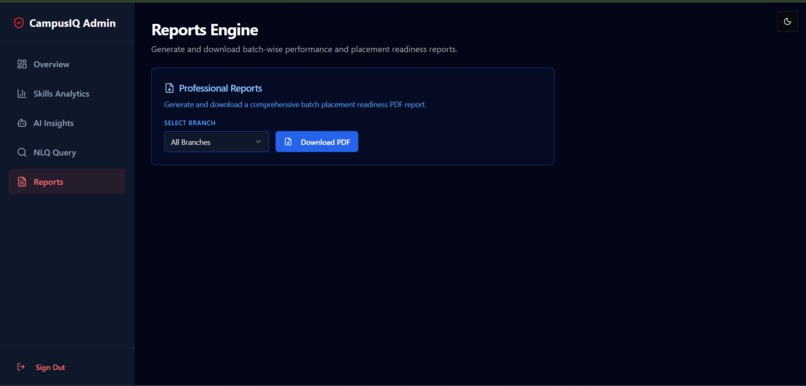806x386 pixels.
Task: Click the Overview grid icon
Action: tap(22, 64)
